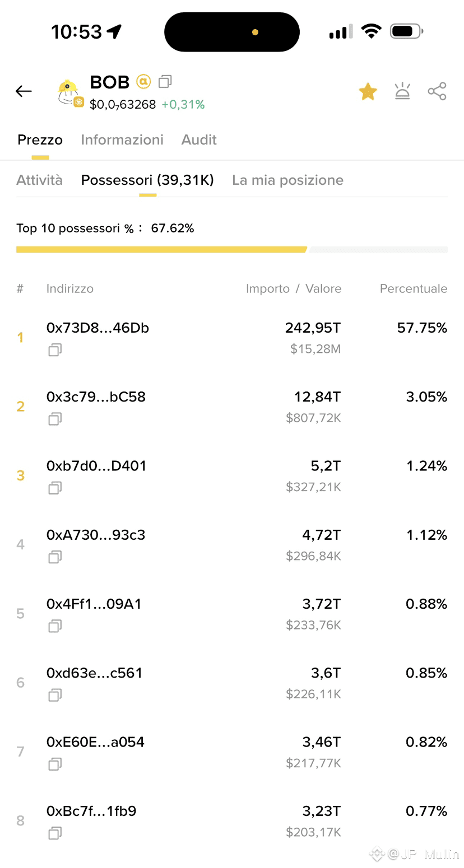Open the Audit tab
Viewport: 464px width, 868px height.
click(199, 139)
